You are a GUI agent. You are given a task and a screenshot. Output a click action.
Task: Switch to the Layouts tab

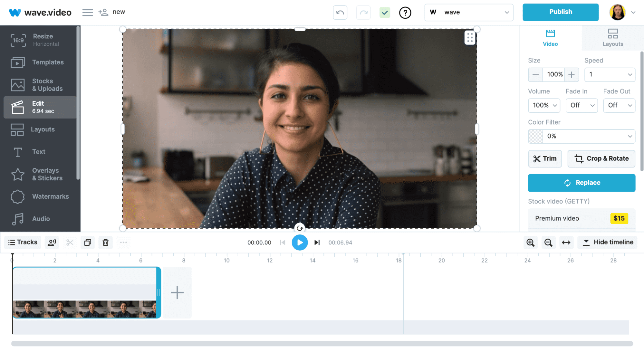612,38
